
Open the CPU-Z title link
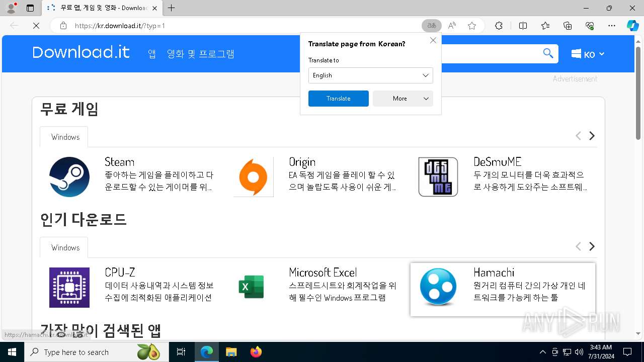(120, 273)
